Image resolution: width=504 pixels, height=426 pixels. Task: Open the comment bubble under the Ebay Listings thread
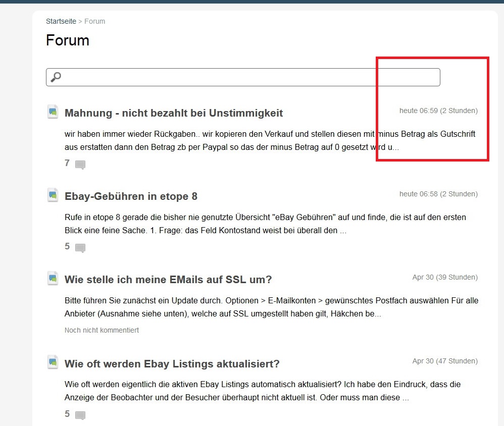[x=80, y=415]
